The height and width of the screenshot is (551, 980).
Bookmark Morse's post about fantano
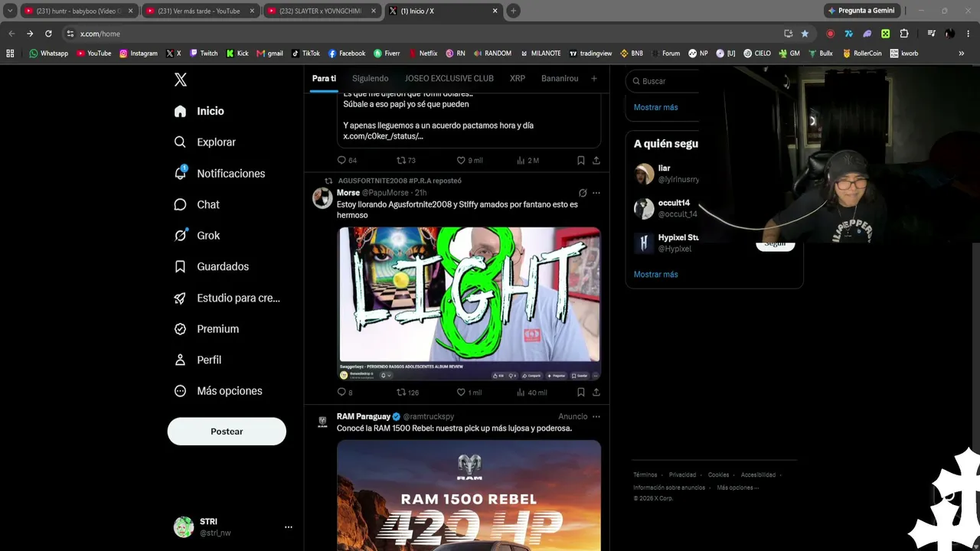point(581,393)
